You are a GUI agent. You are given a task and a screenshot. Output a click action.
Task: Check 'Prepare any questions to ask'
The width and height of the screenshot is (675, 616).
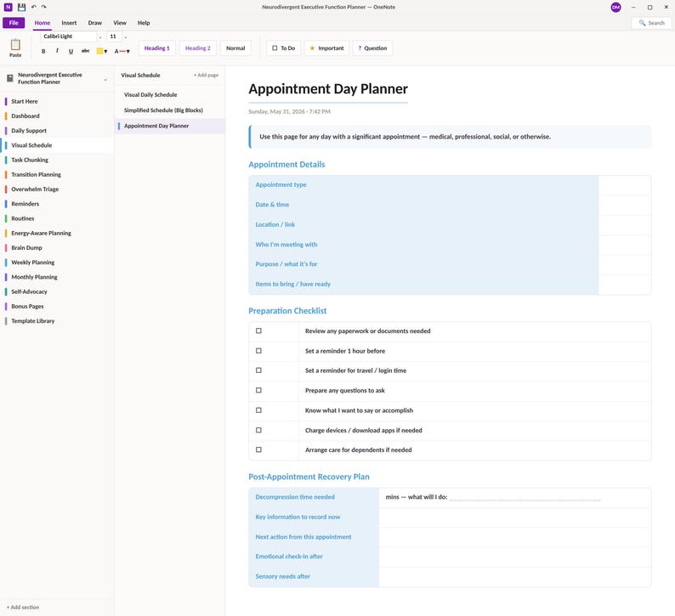[x=258, y=390]
